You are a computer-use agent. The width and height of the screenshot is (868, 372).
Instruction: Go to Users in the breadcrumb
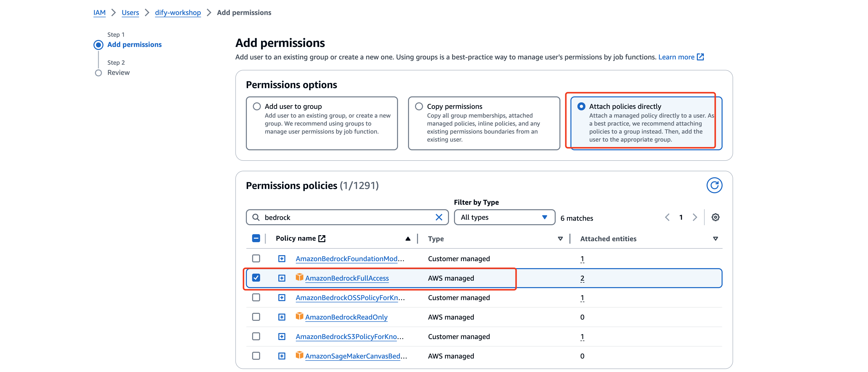point(130,12)
